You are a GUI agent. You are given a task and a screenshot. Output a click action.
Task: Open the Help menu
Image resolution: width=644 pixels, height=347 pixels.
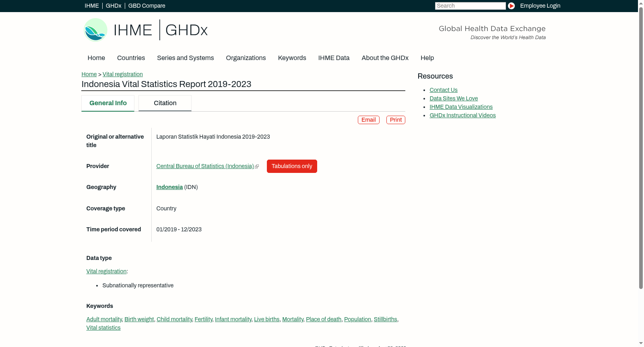(427, 58)
